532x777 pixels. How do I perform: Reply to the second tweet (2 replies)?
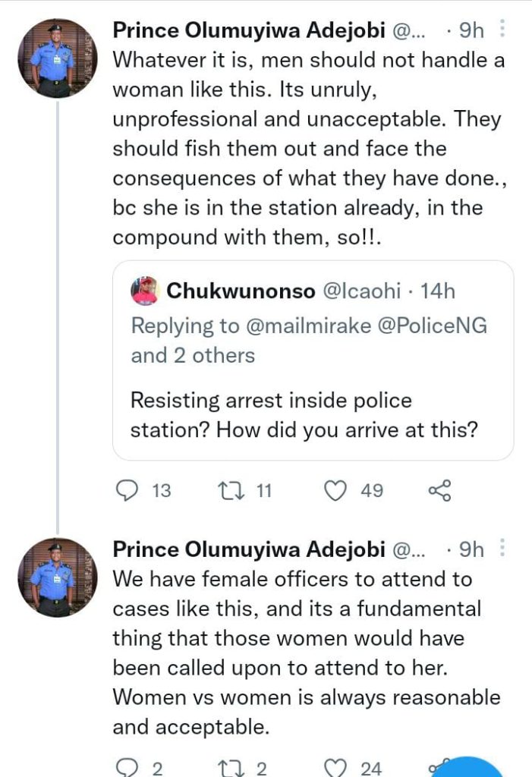[x=125, y=768]
